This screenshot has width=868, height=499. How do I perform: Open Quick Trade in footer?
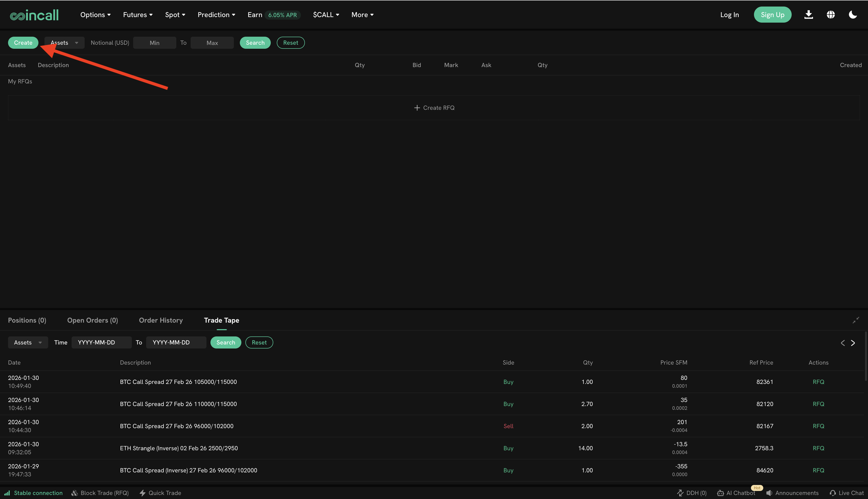pos(160,493)
